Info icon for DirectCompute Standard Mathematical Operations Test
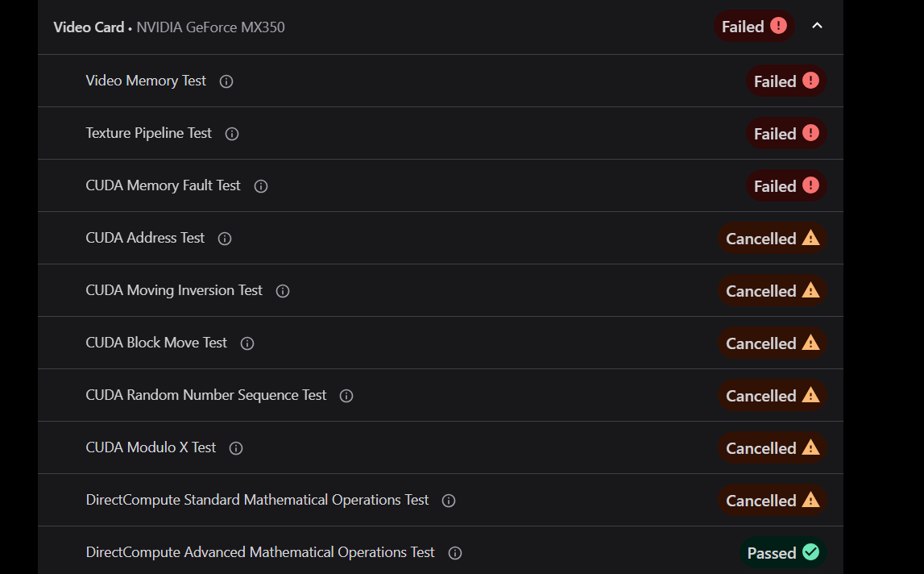The image size is (924, 574). 449,501
